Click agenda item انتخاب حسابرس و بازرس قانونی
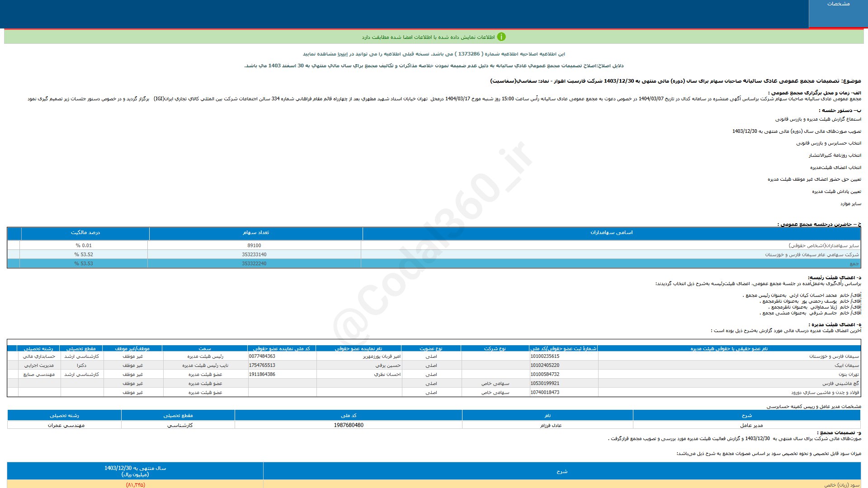 click(x=829, y=143)
